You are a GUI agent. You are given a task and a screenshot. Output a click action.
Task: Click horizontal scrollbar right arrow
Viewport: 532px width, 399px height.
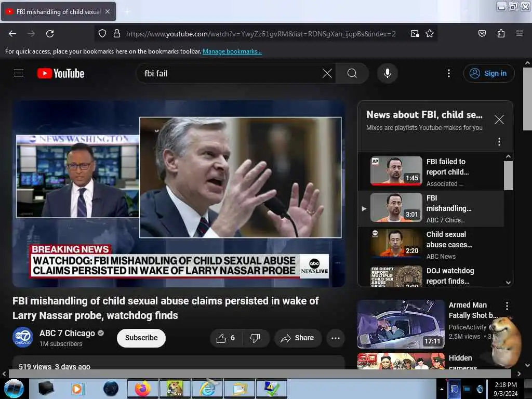[519, 374]
